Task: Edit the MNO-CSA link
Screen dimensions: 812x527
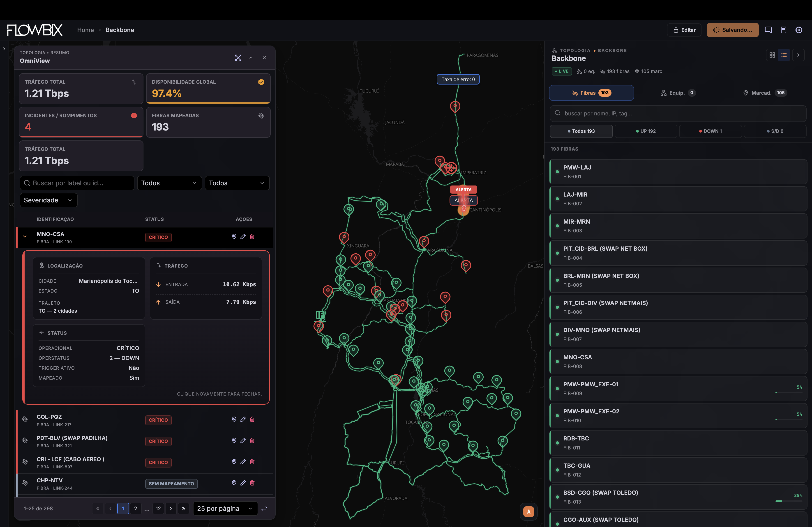Action: (x=243, y=237)
